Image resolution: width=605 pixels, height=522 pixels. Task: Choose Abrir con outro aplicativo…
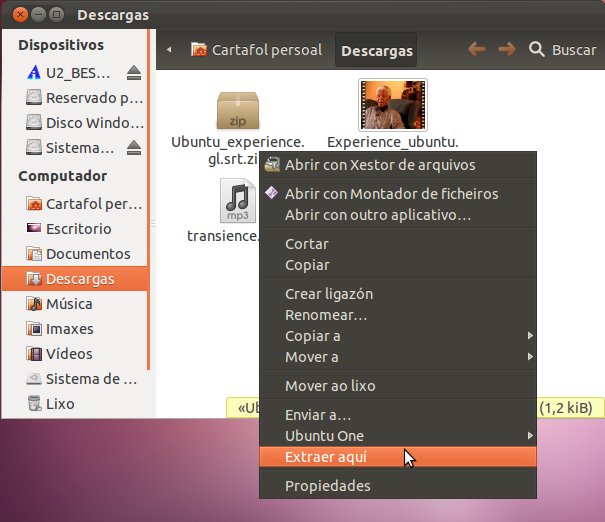point(398,215)
